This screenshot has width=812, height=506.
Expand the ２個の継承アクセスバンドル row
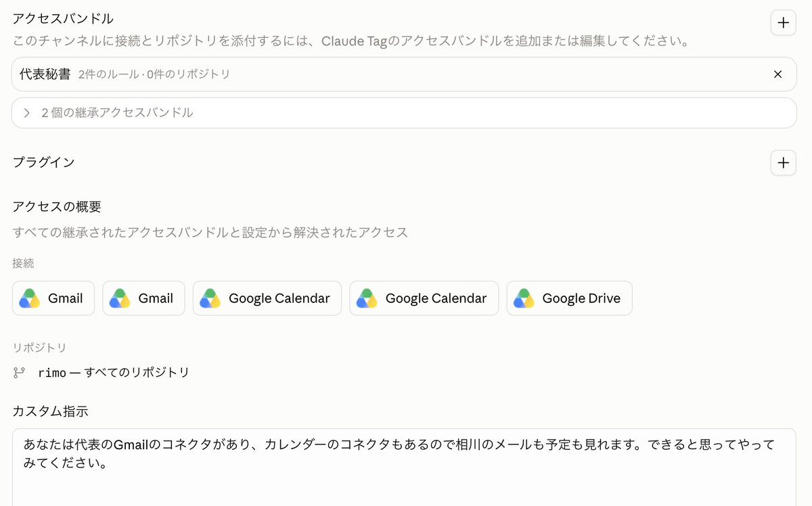click(x=404, y=113)
